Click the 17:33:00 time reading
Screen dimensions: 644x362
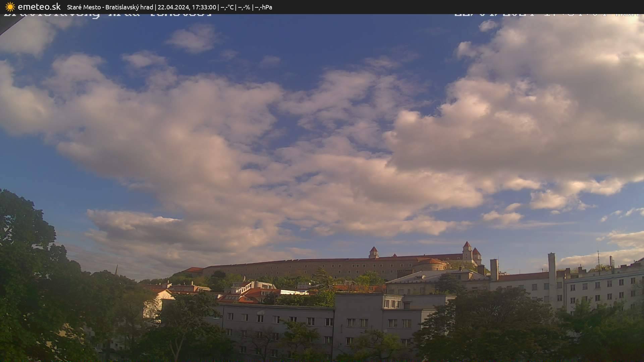click(204, 7)
